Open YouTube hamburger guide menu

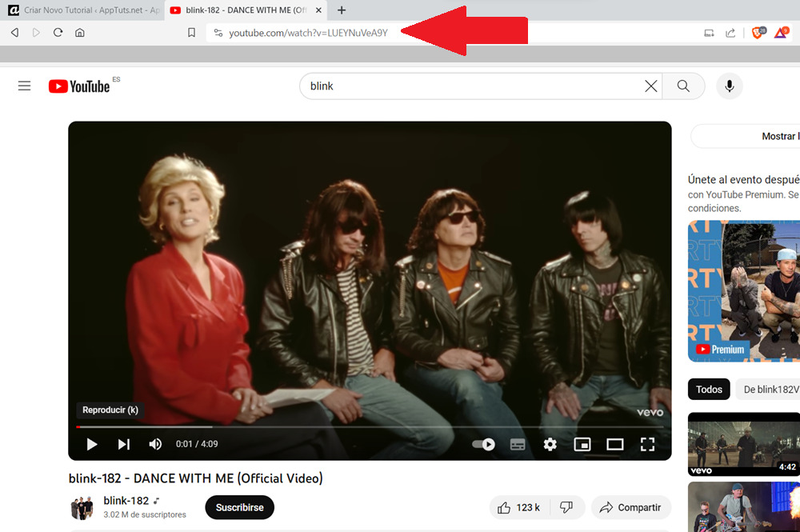(x=25, y=86)
